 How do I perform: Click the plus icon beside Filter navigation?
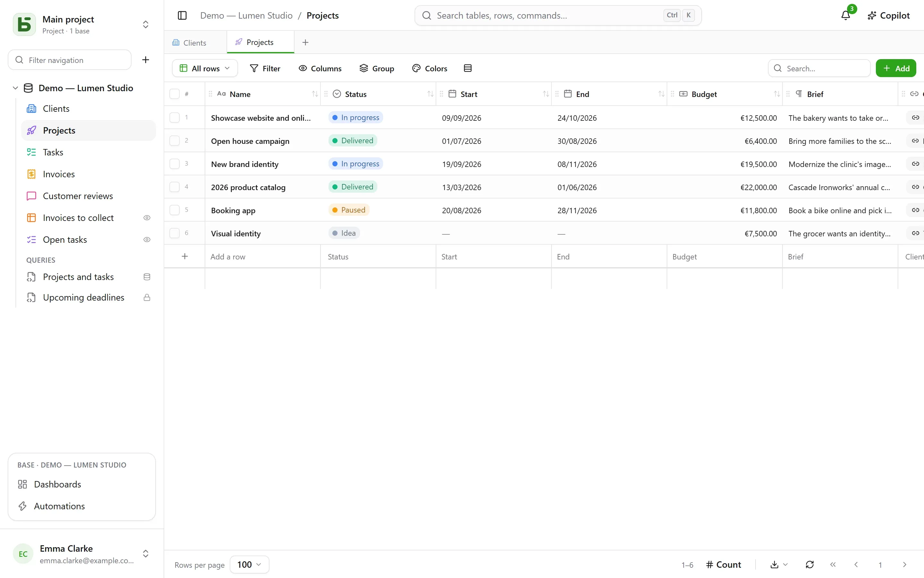pos(145,60)
